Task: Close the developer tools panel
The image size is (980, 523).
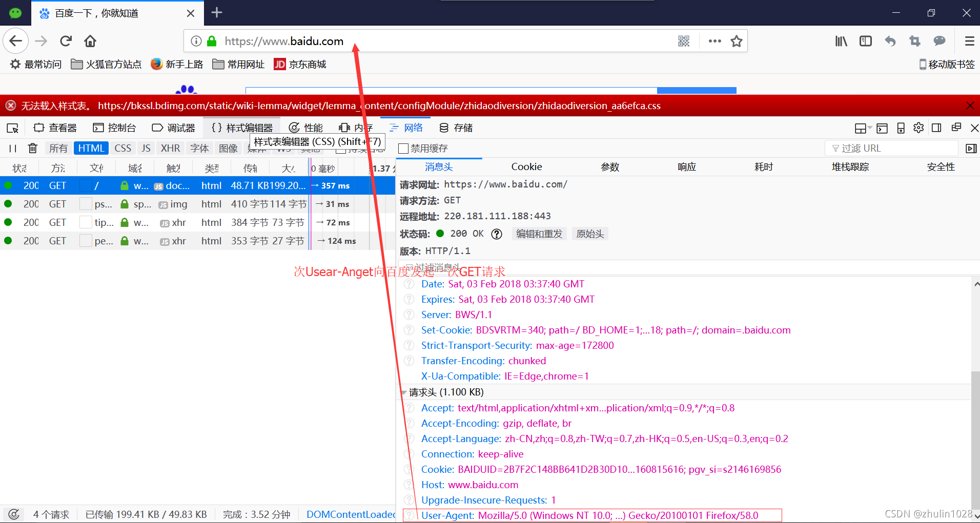Action: point(974,128)
